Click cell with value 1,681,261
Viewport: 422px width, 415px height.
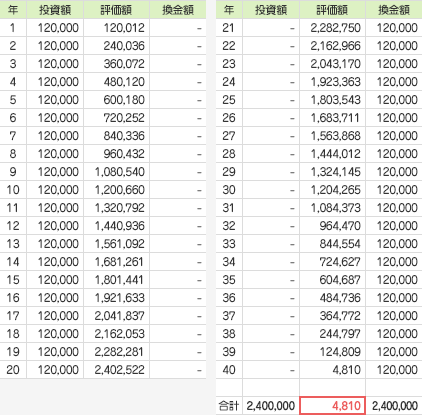117,262
